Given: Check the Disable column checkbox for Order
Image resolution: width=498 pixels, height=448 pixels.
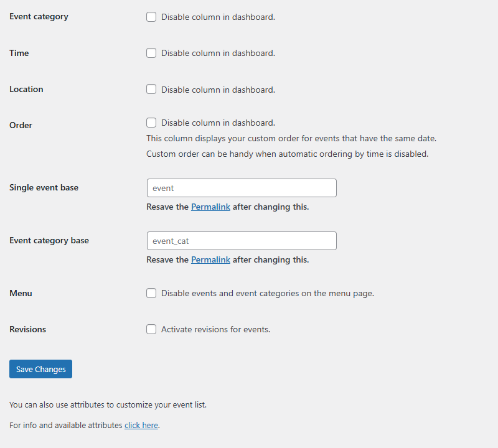Looking at the screenshot, I should tap(151, 123).
